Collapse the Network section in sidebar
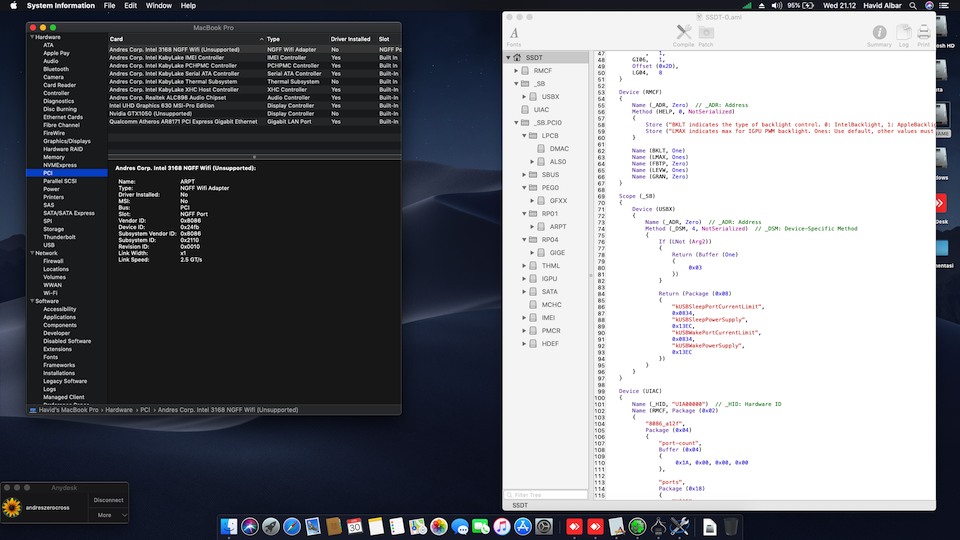The height and width of the screenshot is (540, 960). coord(30,253)
